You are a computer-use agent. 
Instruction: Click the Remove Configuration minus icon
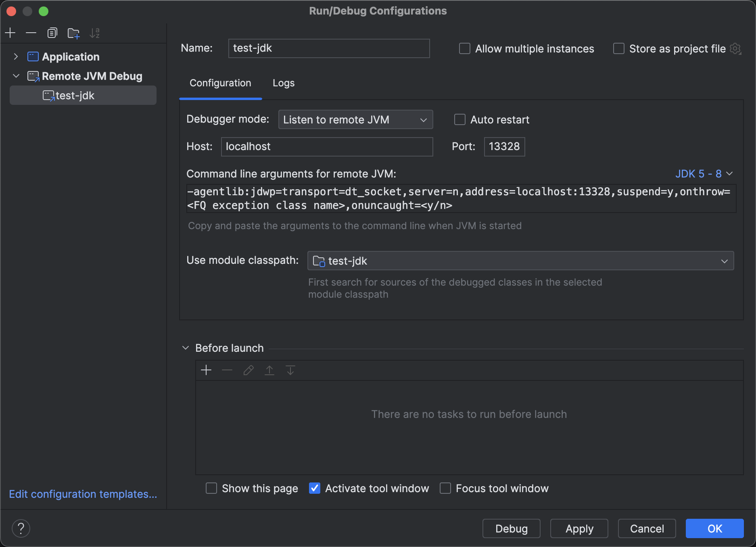click(31, 33)
